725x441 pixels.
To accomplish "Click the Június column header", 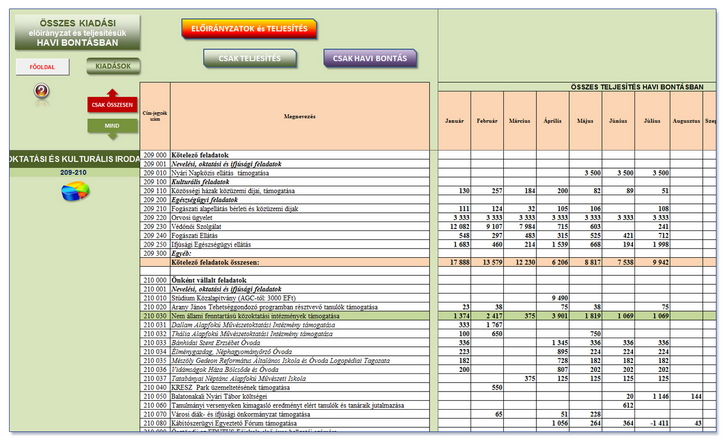I will click(x=618, y=121).
